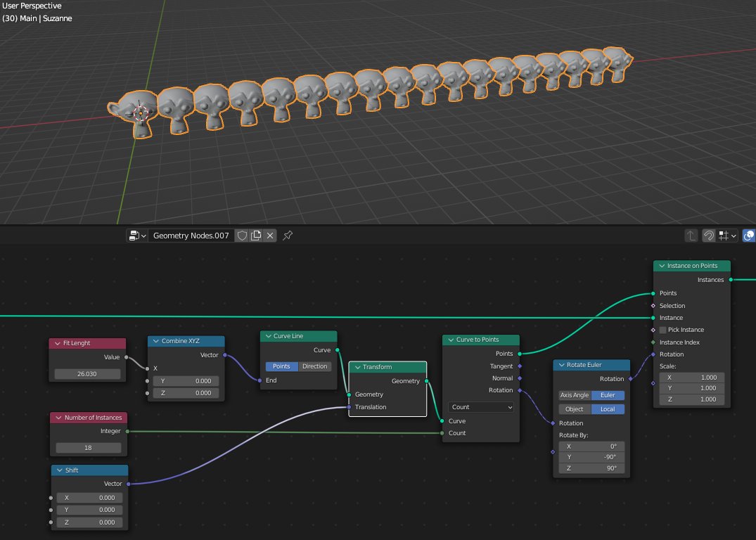Screen dimensions: 756x540
Task: Click the Shift node Z value field
Action: point(89,522)
